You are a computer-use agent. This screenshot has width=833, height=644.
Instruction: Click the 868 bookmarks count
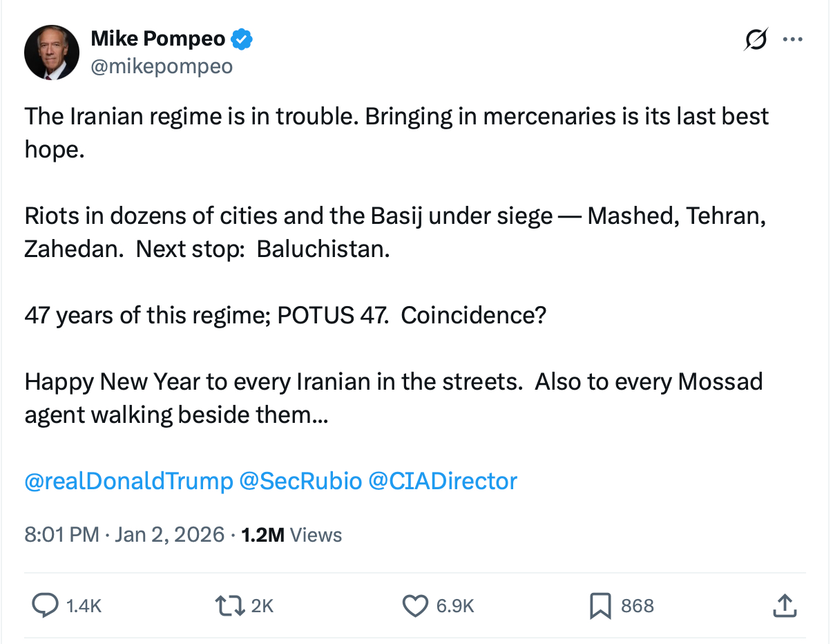tap(637, 606)
